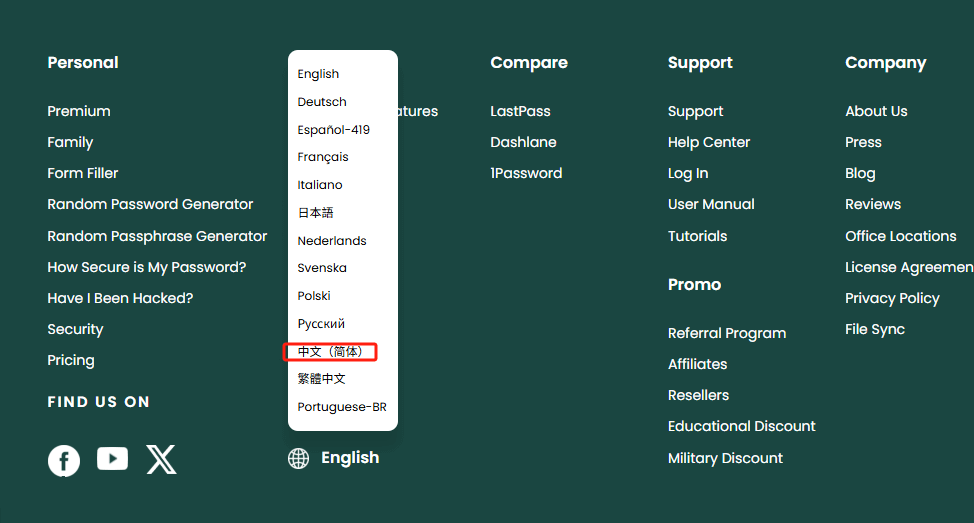
Task: Open the Random Password Generator link
Action: (150, 204)
